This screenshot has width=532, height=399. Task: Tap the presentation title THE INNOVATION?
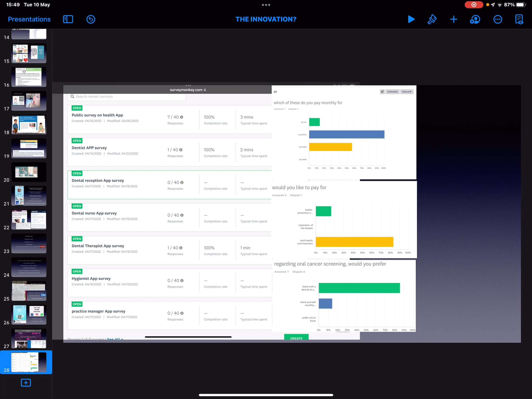tap(266, 19)
